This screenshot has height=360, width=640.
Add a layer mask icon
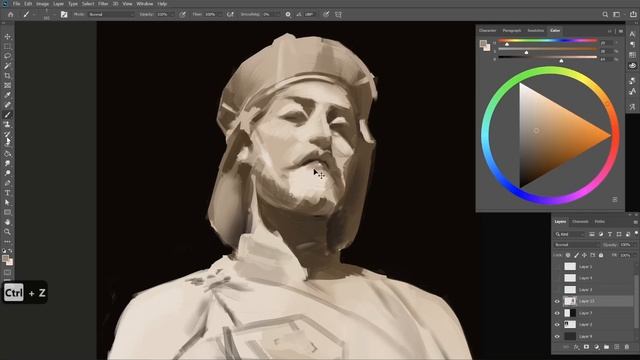click(x=587, y=347)
